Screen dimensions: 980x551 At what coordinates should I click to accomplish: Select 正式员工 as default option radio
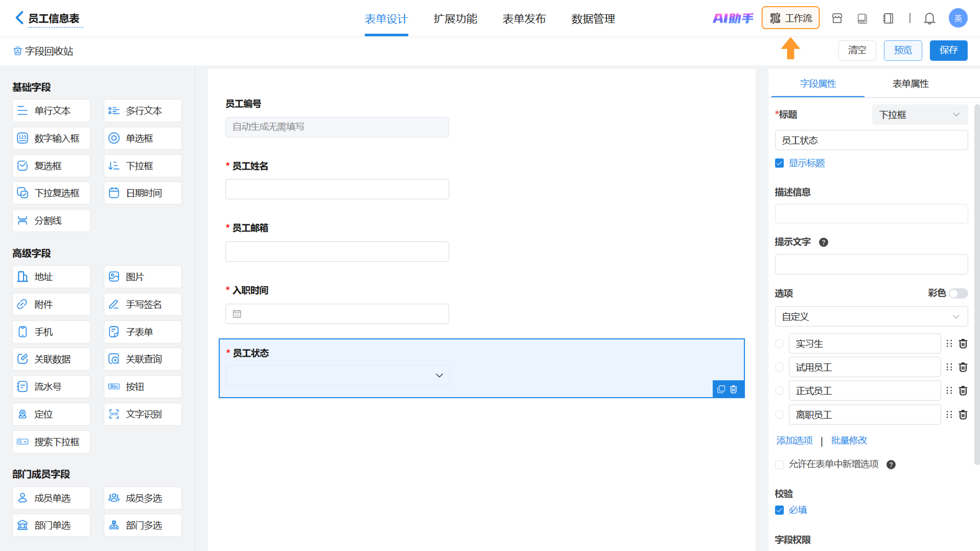tap(779, 391)
